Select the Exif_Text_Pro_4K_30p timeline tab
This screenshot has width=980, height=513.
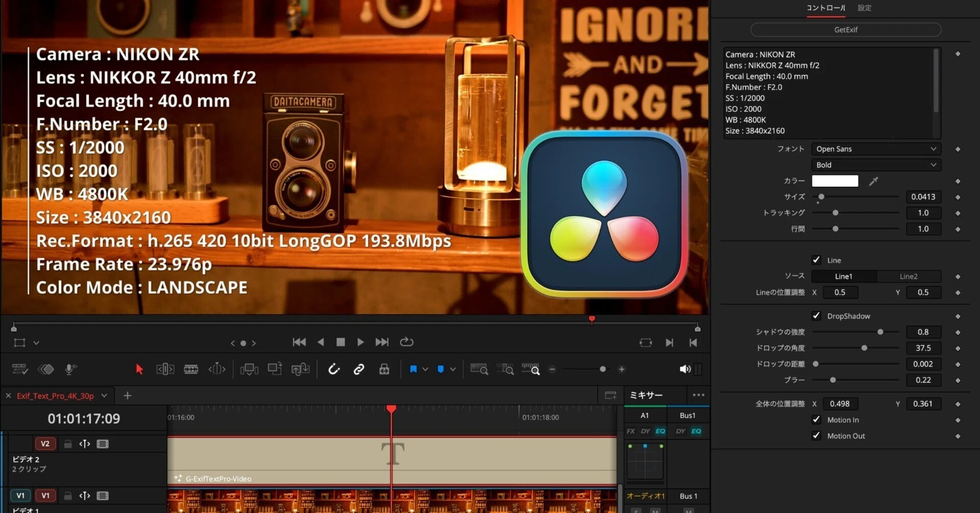55,396
